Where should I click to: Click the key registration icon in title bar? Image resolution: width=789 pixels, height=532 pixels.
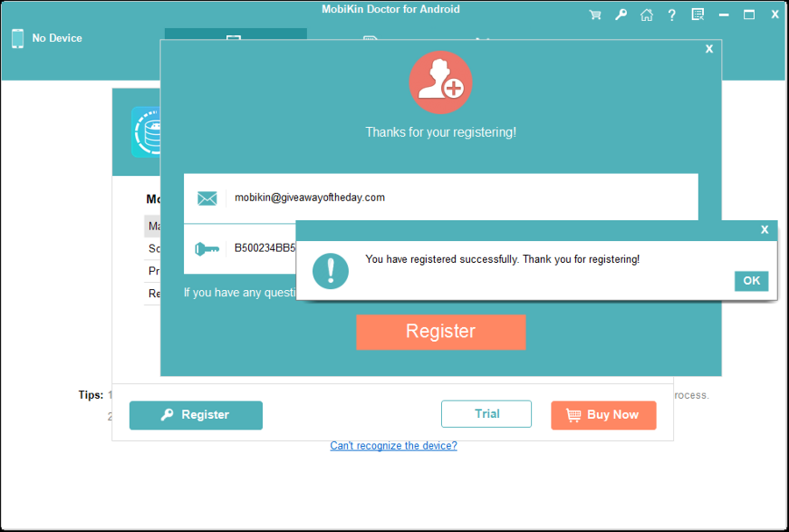coord(621,14)
